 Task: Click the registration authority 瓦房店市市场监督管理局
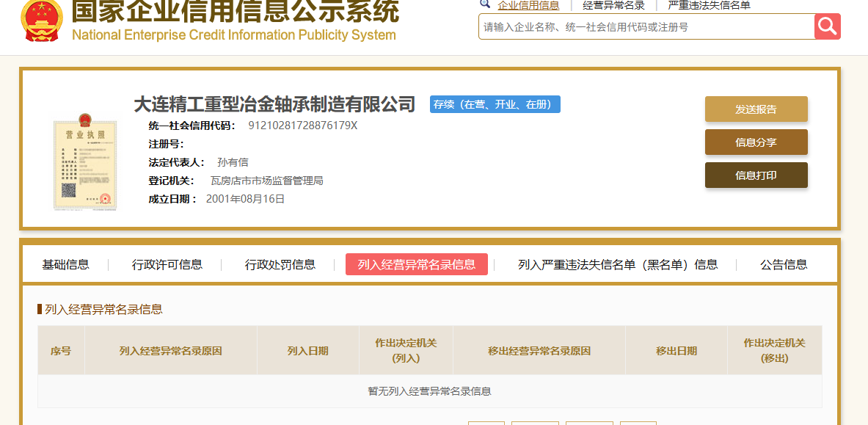267,181
